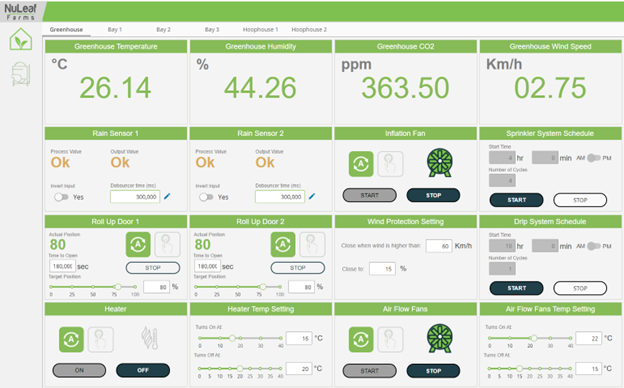Toggle AM/PM switch in Sprinkler System Schedule
624x388 pixels.
[x=593, y=158]
